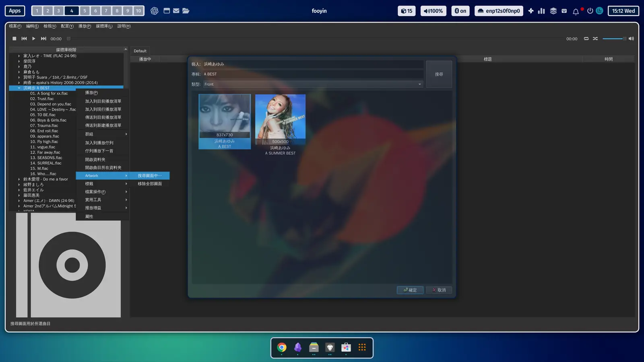Choose 傳送到新建播放清單 context entry
Image resolution: width=644 pixels, height=362 pixels.
[103, 125]
